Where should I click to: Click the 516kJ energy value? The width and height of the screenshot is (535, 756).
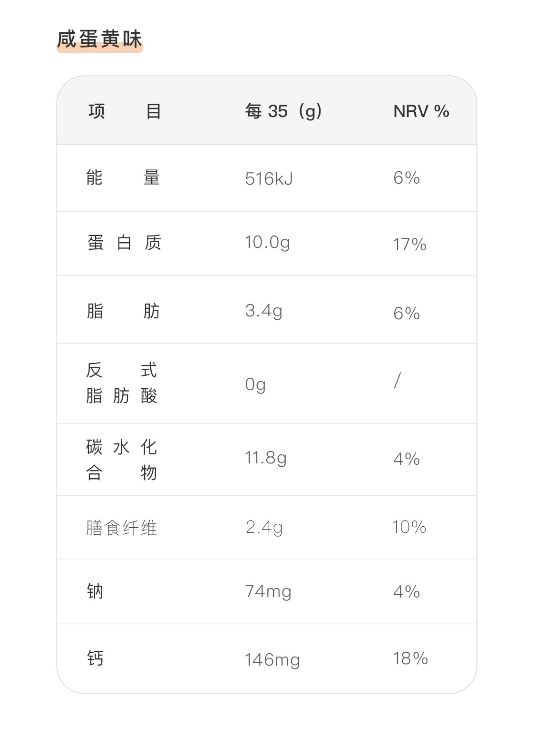point(269,179)
